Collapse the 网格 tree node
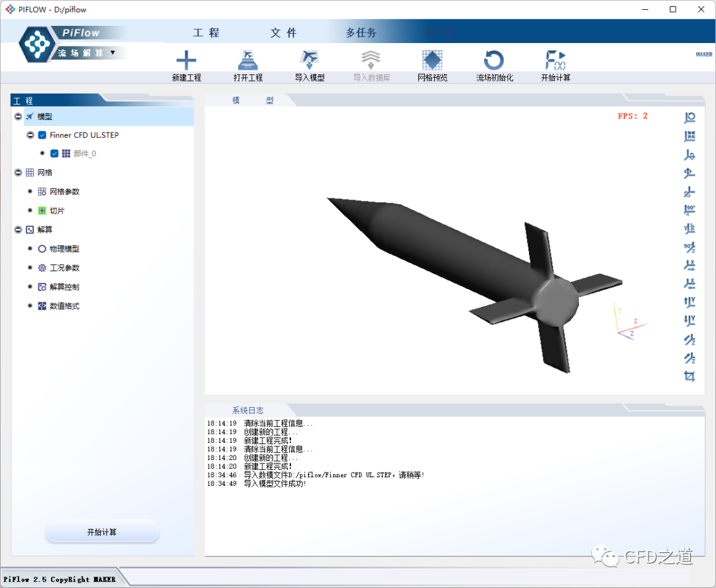This screenshot has width=716, height=588. [18, 173]
